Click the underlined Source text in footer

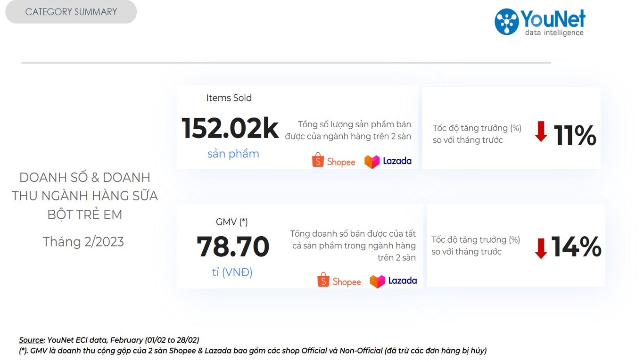coord(32,340)
